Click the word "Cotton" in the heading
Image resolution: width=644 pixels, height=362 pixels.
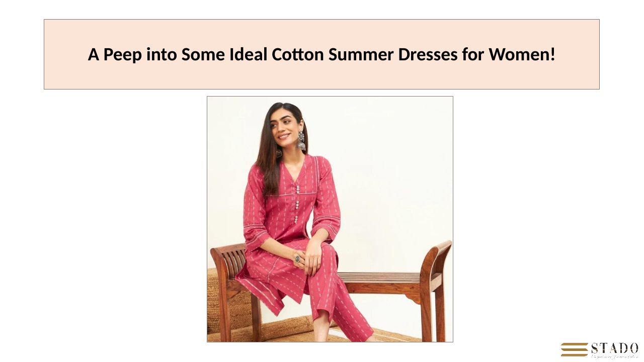[x=298, y=54]
